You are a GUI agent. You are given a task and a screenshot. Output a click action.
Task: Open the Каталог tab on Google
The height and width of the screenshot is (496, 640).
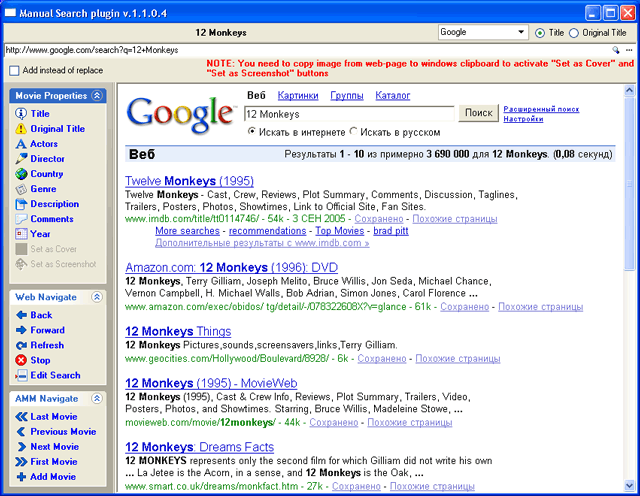point(393,96)
